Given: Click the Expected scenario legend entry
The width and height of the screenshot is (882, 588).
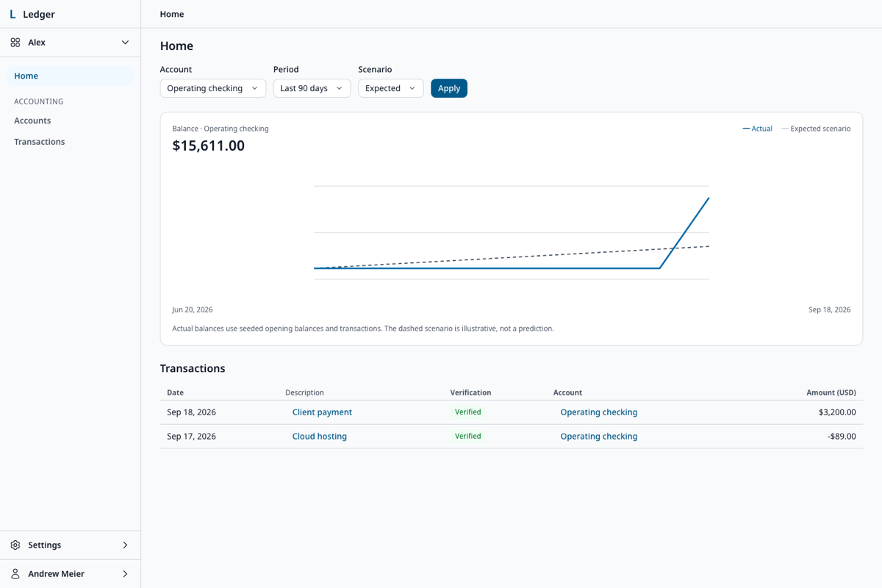Looking at the screenshot, I should 816,129.
